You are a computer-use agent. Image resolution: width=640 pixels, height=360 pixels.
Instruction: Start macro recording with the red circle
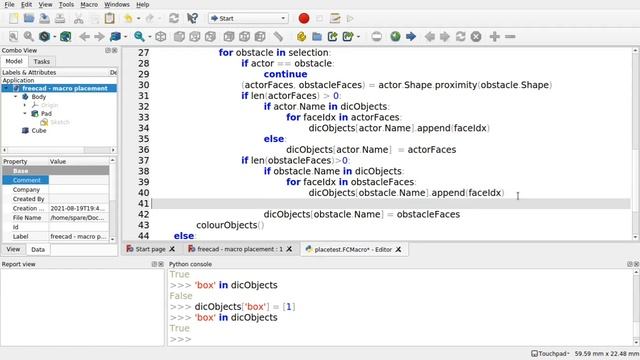tap(304, 18)
